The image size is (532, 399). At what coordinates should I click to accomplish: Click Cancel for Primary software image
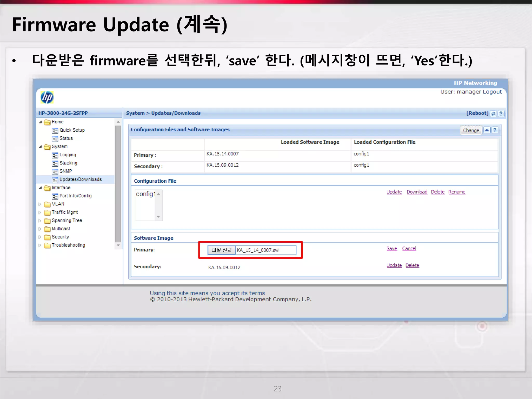coord(409,249)
